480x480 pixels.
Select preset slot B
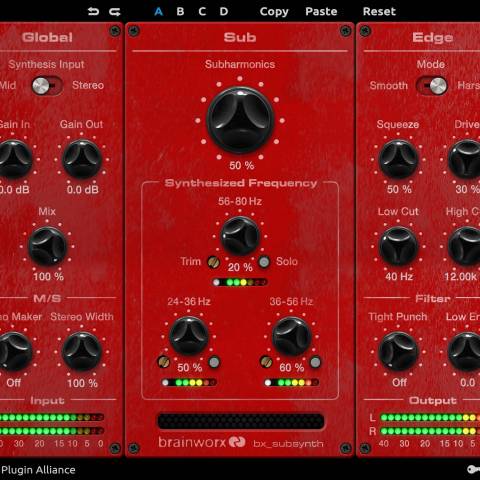180,12
